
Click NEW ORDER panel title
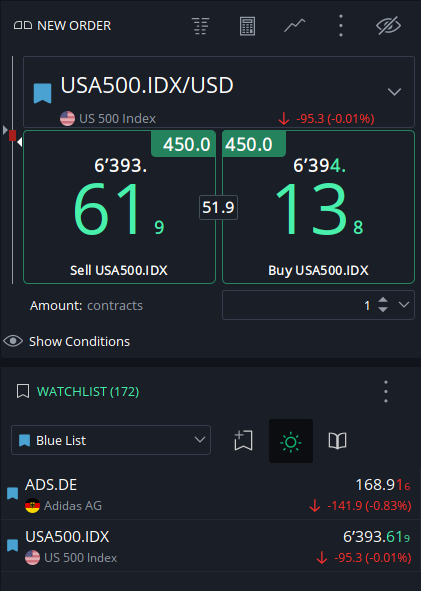(74, 26)
